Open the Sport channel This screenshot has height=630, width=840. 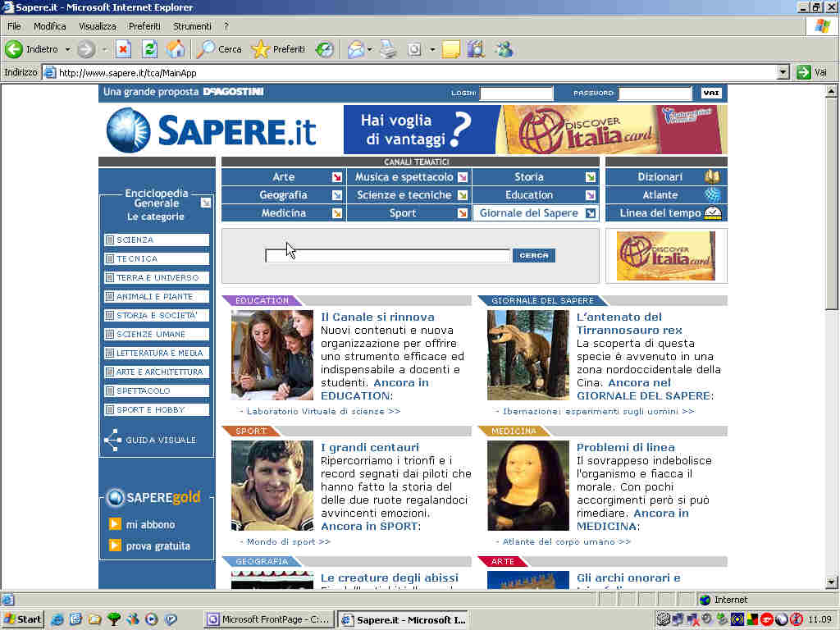[409, 213]
